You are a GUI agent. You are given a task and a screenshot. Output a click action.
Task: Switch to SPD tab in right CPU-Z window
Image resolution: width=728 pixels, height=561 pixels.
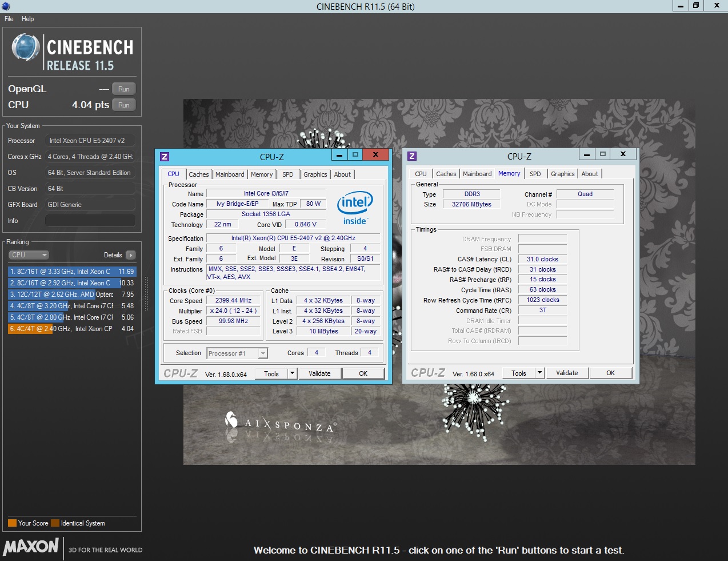click(x=535, y=174)
